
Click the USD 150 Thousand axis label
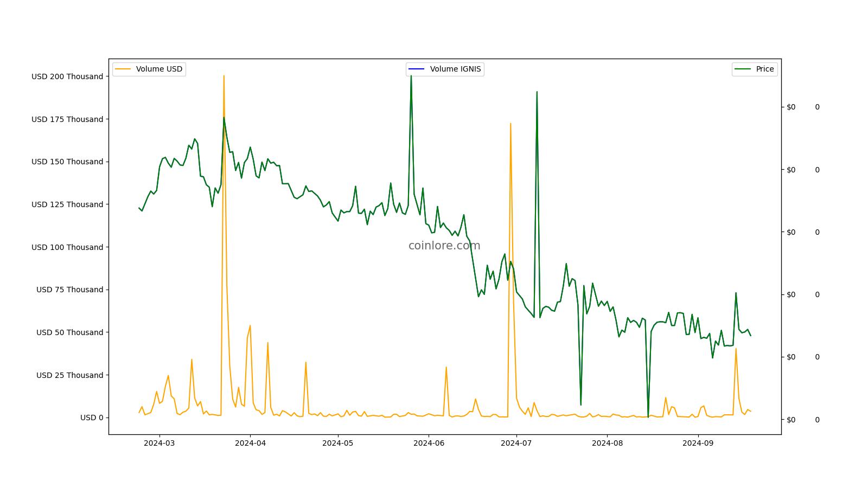[67, 162]
